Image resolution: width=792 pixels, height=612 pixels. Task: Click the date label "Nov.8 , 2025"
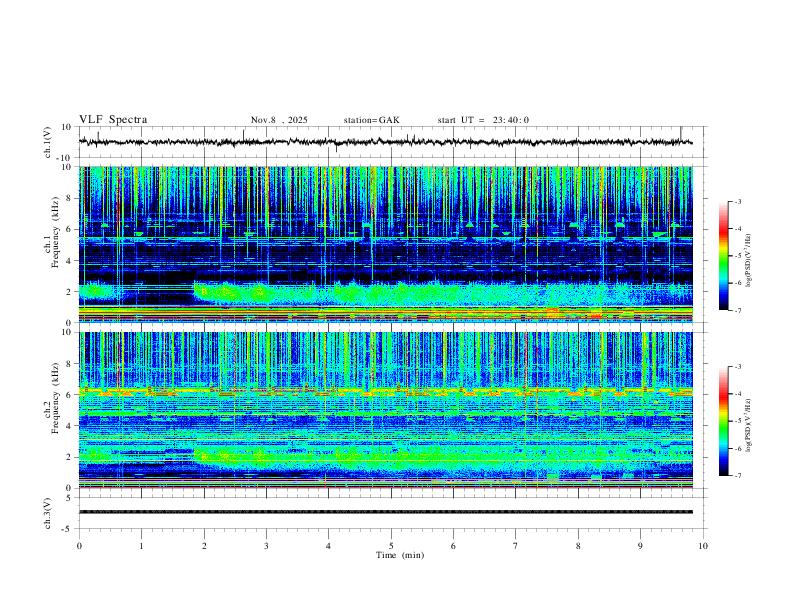click(279, 120)
